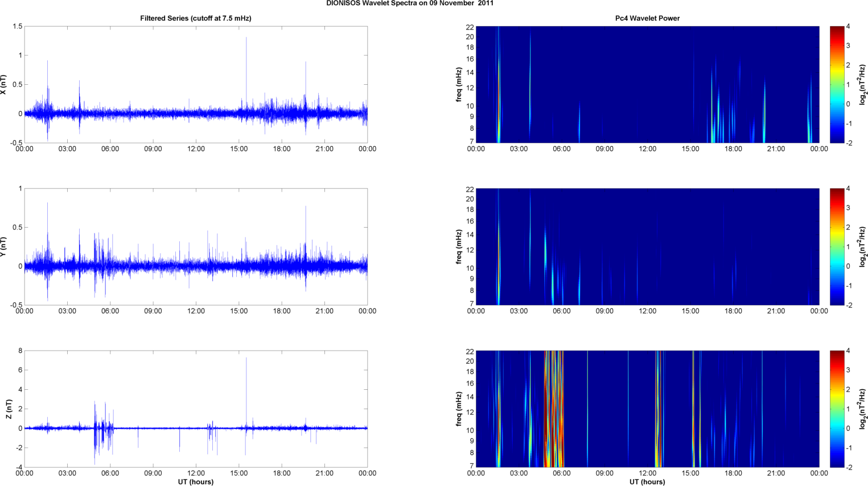
Task: Click the Y component filtered series plot
Action: 196,247
